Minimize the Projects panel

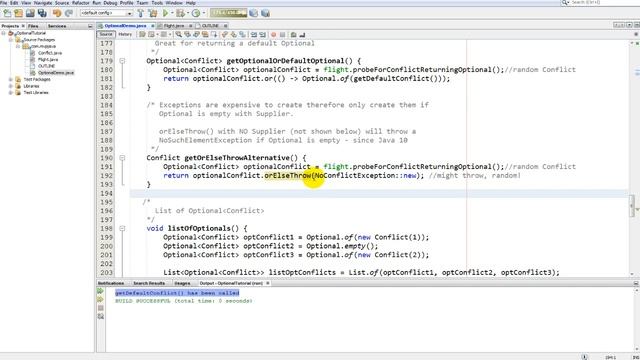click(x=90, y=26)
